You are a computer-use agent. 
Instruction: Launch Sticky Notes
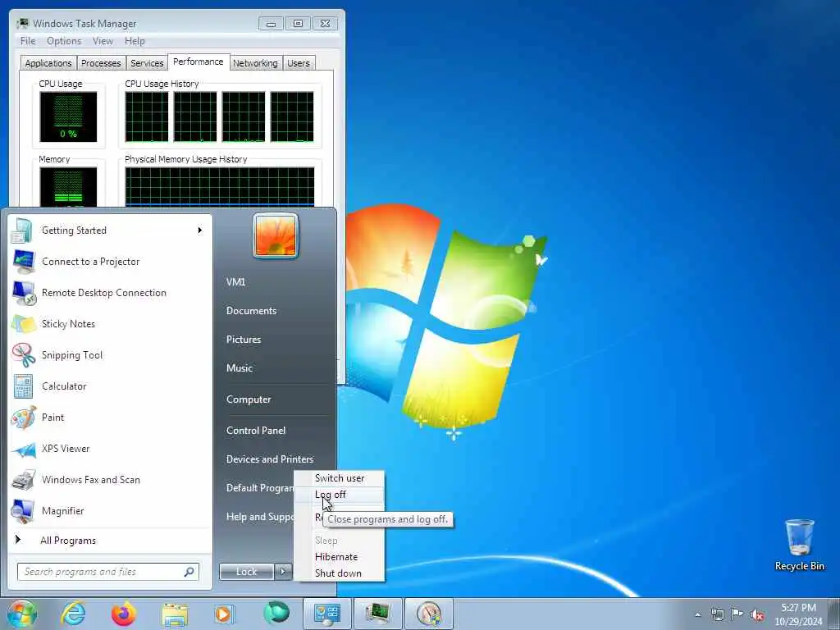110,323
